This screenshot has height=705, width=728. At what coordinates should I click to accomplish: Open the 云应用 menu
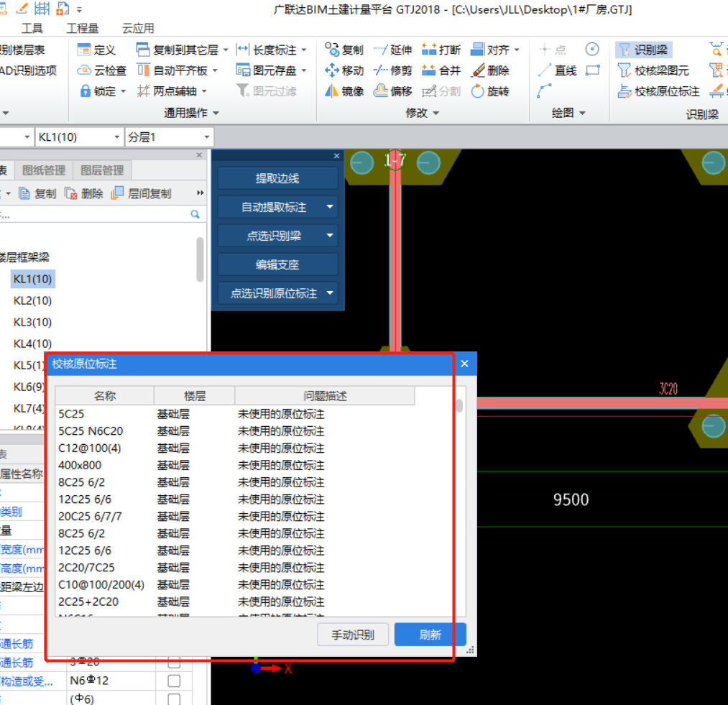[x=138, y=28]
